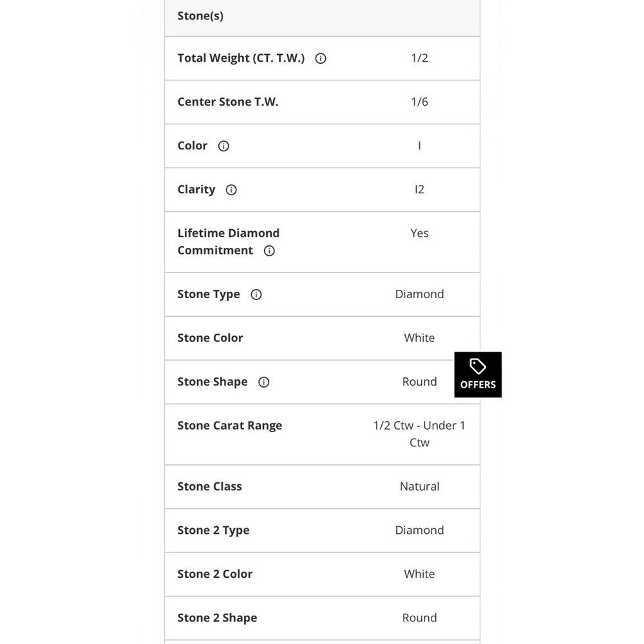Click the price tag icon in Offers
The width and height of the screenshot is (644, 644).
point(478,366)
